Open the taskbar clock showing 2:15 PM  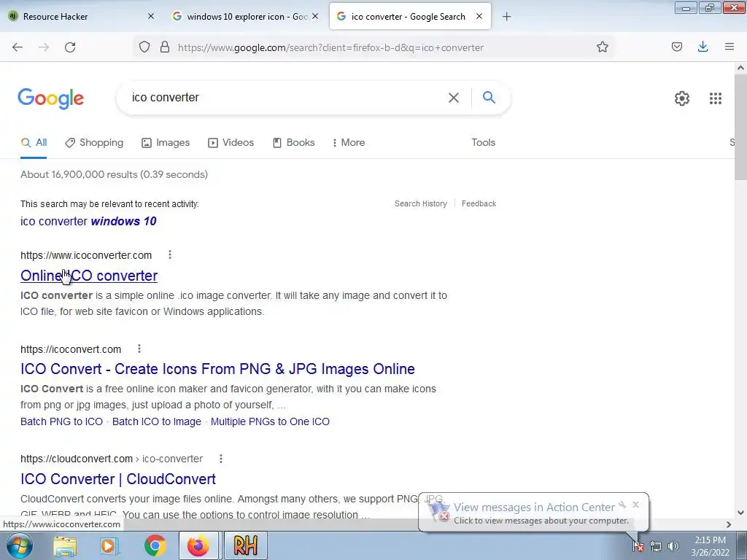[710, 546]
